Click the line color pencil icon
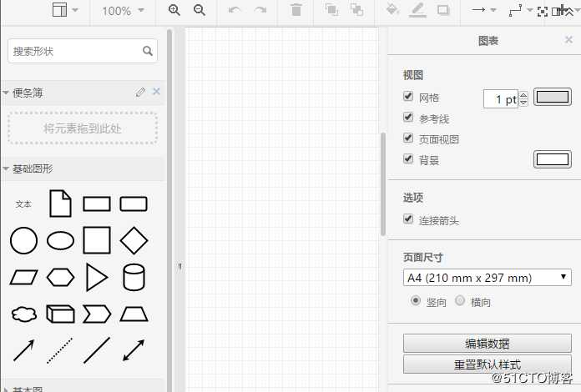Screen dimensions: 581x392 (417, 10)
